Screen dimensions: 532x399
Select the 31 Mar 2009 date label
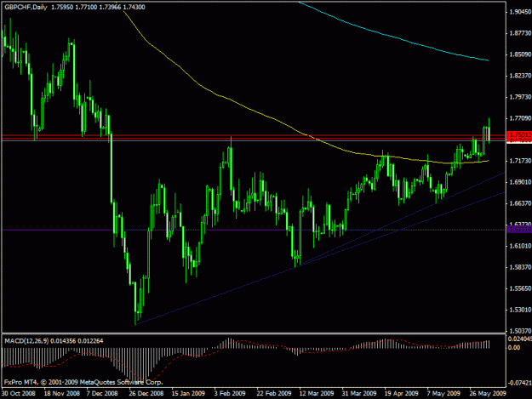pos(359,393)
